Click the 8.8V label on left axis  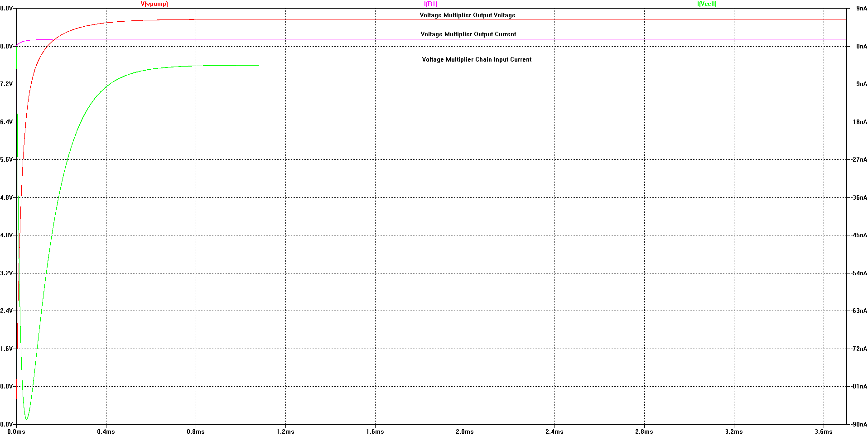6,8
